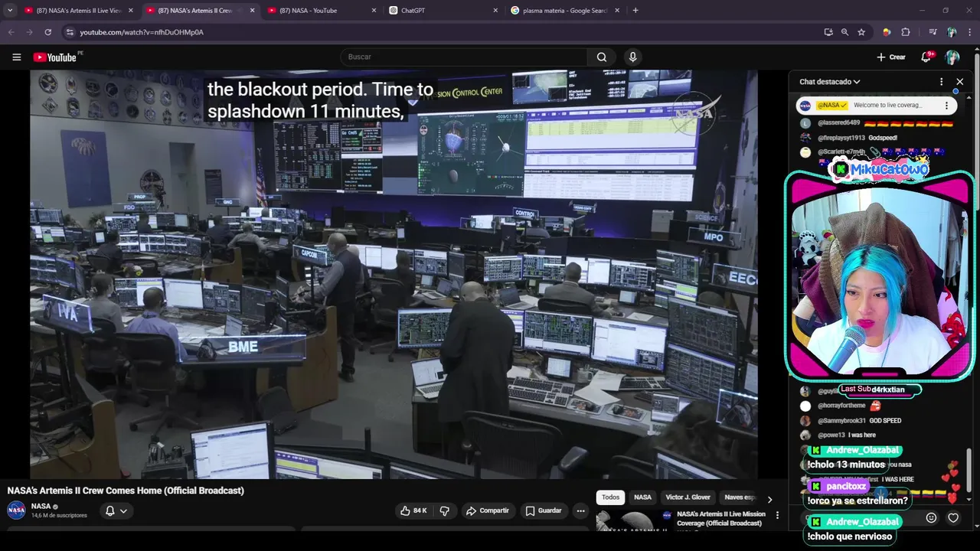Click @fireplaysyt1913 Godspeed! chat message
The width and height of the screenshot is (980, 551).
857,138
